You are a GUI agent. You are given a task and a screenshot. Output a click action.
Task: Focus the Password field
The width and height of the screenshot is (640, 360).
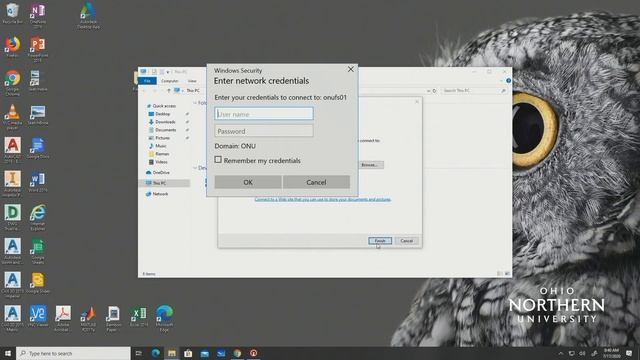click(264, 131)
